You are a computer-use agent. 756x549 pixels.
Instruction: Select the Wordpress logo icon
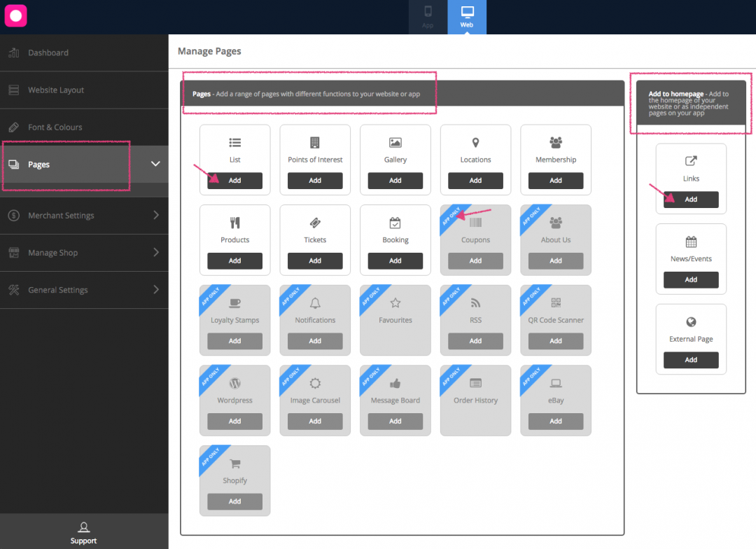pyautogui.click(x=234, y=383)
